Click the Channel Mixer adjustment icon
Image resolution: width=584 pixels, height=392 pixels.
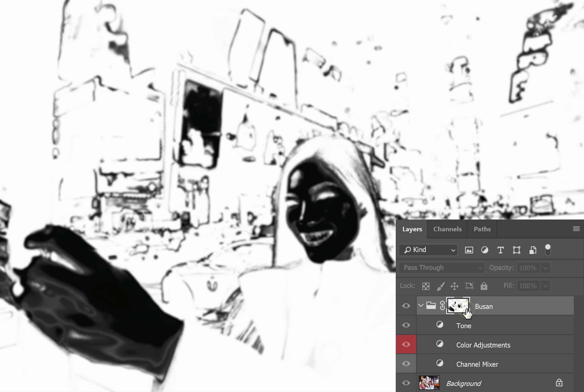pos(440,363)
